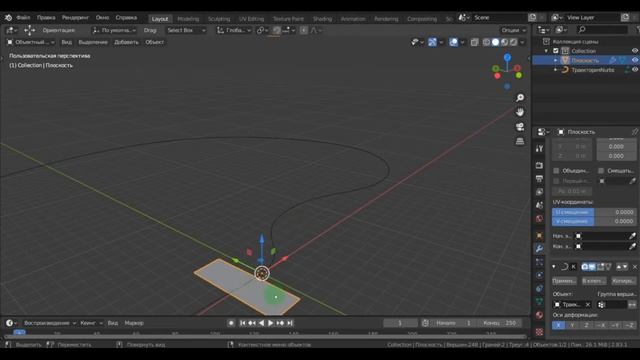Adjust the U смещение slider
The image size is (640, 360).
point(594,212)
